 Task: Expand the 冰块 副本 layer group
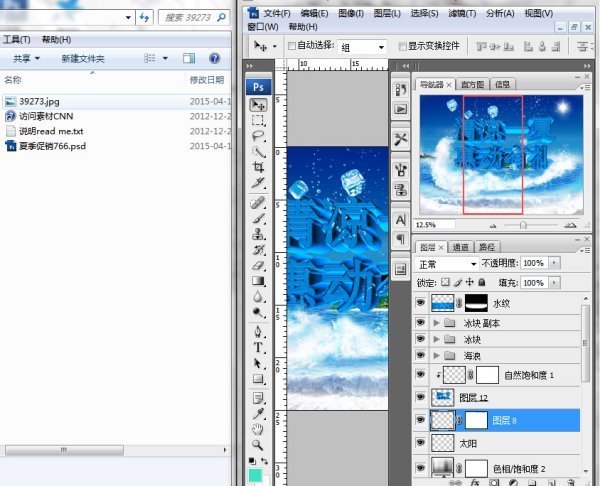[x=435, y=323]
